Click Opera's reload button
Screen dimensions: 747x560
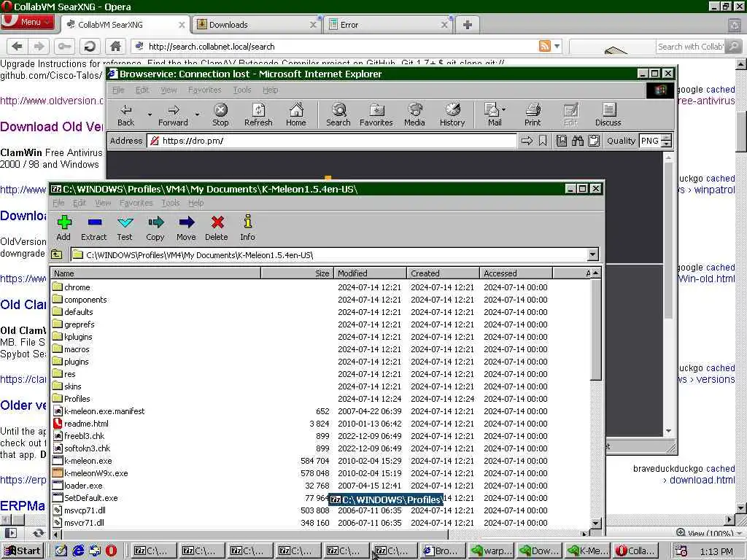tap(89, 46)
